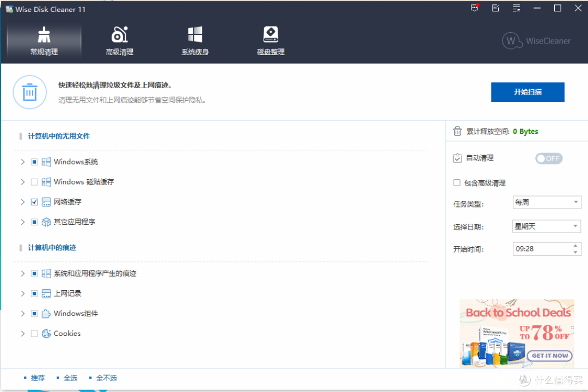This screenshot has width=588, height=392.
Task: Click the WiseCleaner logo
Action: tap(536, 41)
